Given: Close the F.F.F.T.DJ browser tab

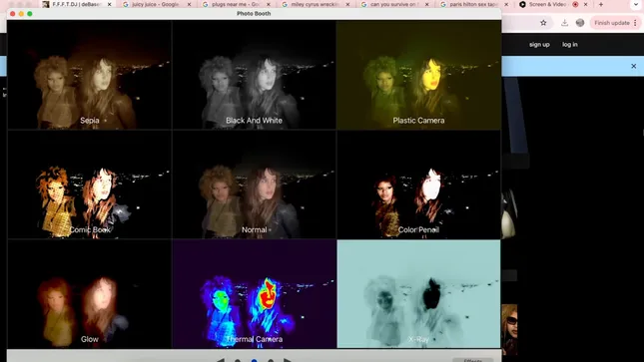Looking at the screenshot, I should [x=109, y=5].
